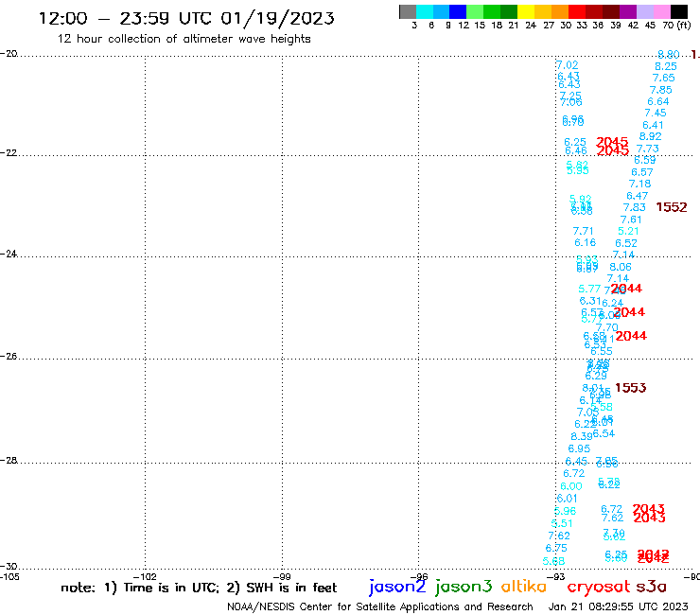Click the jason2 satellite label
Viewport: 700px width, 615px height.
coord(397,587)
